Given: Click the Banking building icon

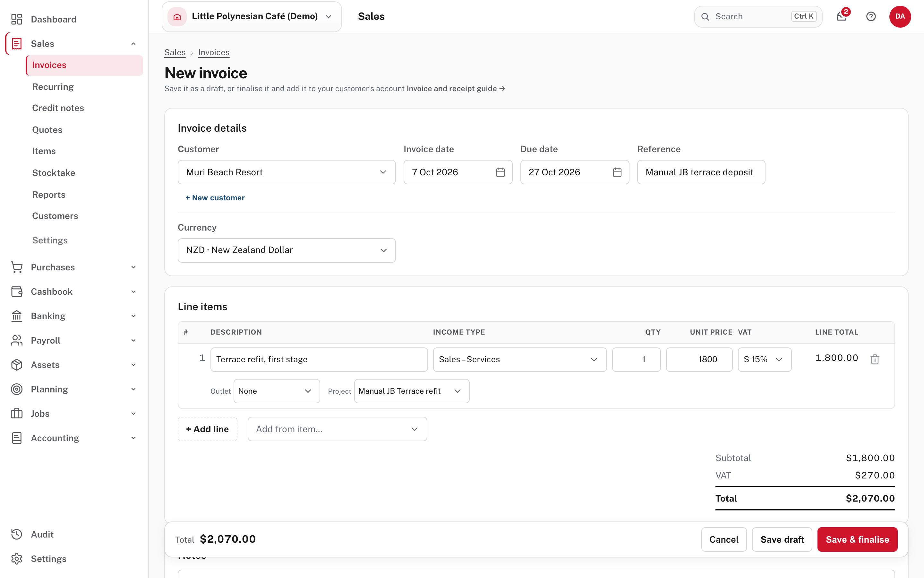Looking at the screenshot, I should click(x=17, y=316).
